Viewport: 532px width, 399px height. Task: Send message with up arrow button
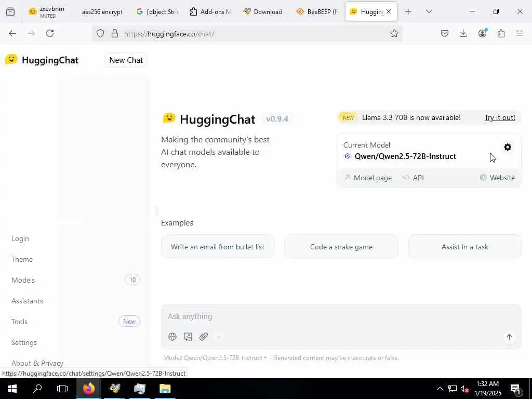coord(509,337)
